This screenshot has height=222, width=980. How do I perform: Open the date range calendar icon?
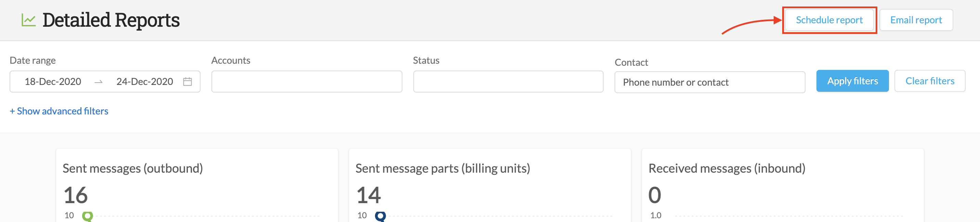pos(188,82)
